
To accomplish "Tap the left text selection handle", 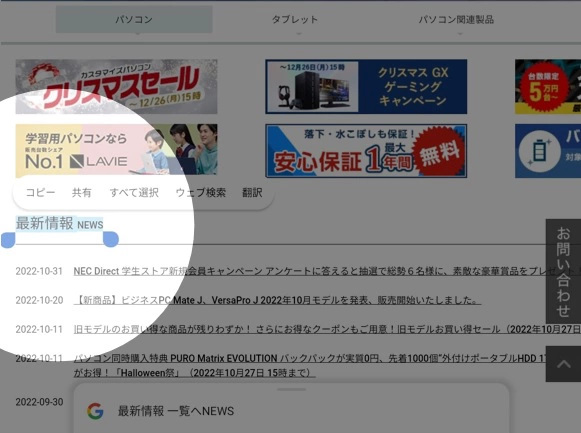I will tap(8, 240).
